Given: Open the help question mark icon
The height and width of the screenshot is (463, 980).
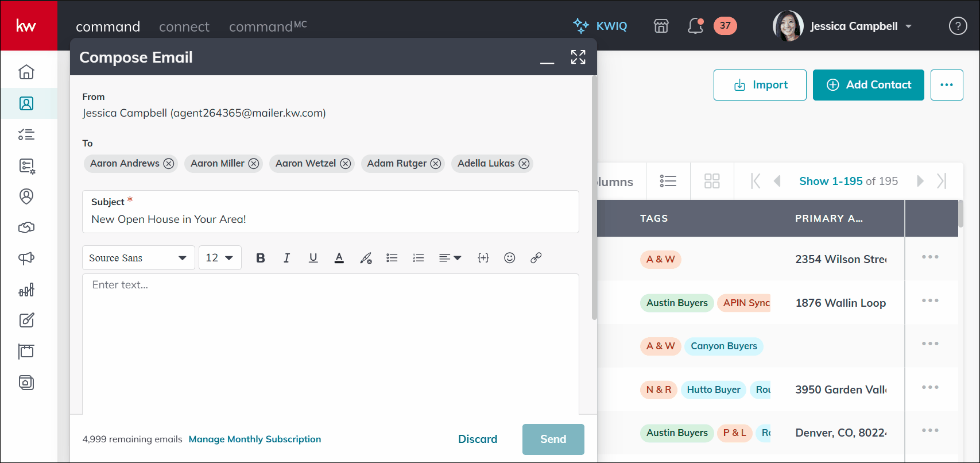Looking at the screenshot, I should [x=958, y=26].
